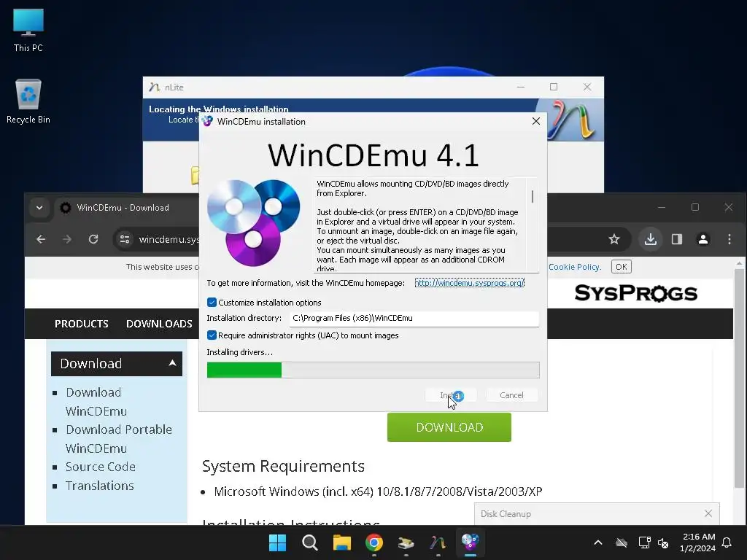Image resolution: width=747 pixels, height=560 pixels.
Task: Switch to WinCDEmu installer taskbar icon
Action: pos(471,542)
